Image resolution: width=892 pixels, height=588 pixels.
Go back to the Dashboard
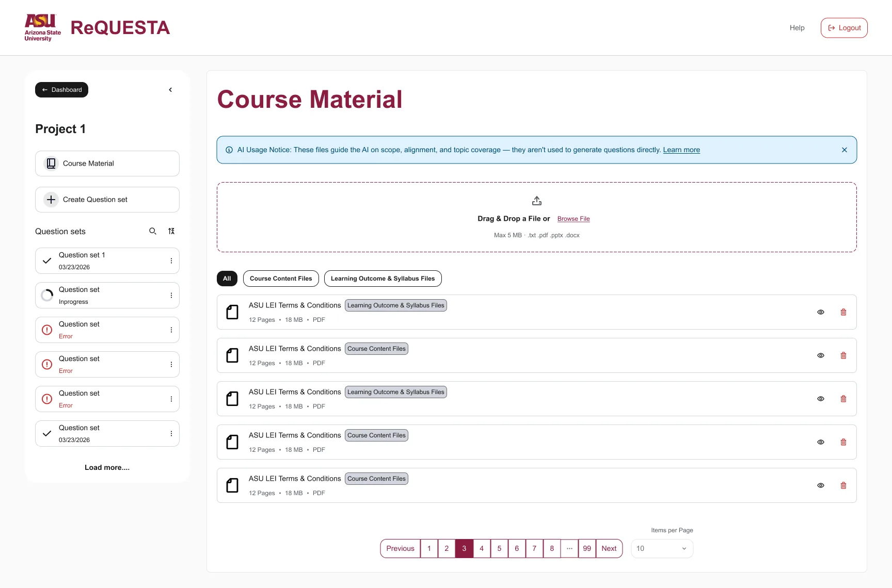coord(61,90)
